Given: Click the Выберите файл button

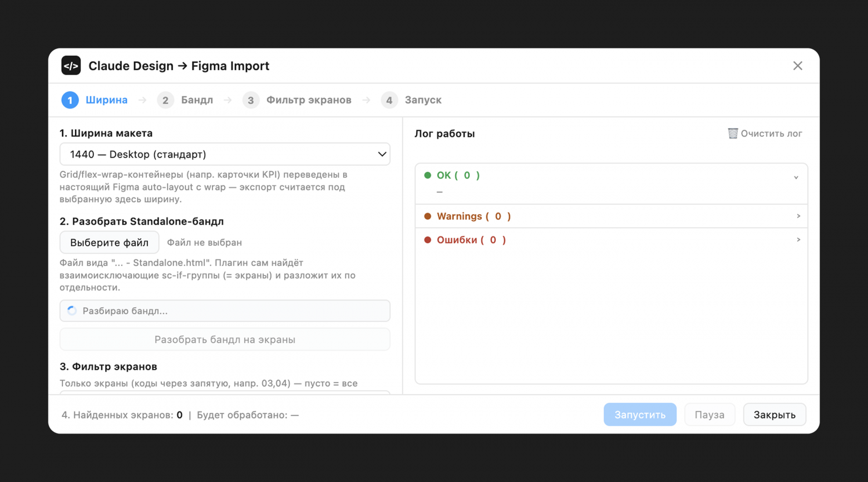Looking at the screenshot, I should [x=109, y=243].
